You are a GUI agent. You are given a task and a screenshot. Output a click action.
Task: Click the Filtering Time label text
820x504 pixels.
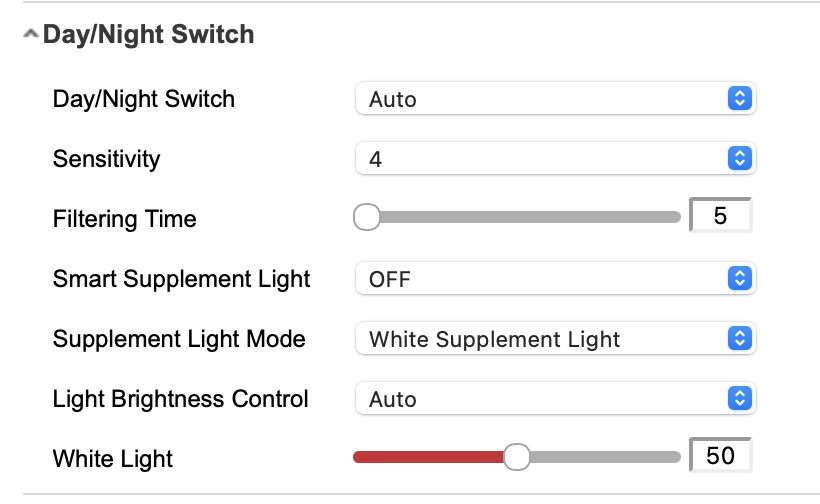coord(125,219)
